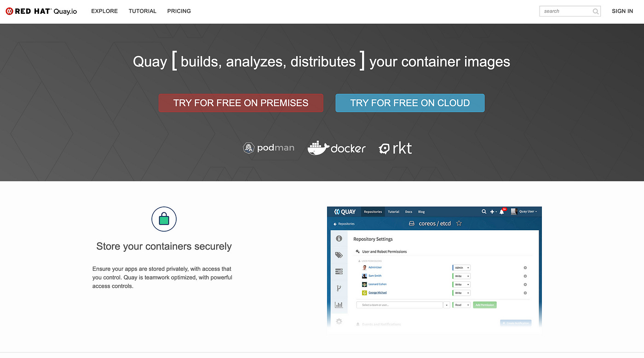Open Blog tab in the preview header

[x=421, y=212]
